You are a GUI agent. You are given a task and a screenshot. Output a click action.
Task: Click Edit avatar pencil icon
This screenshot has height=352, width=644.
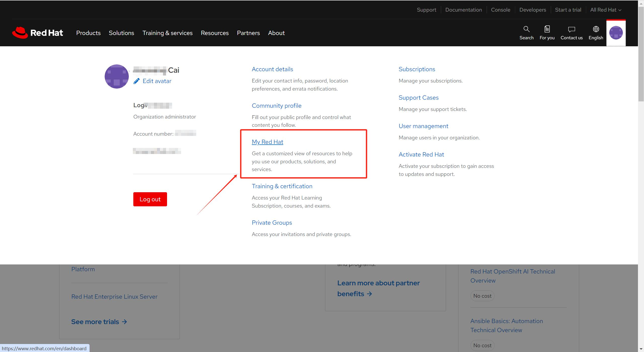(x=137, y=82)
